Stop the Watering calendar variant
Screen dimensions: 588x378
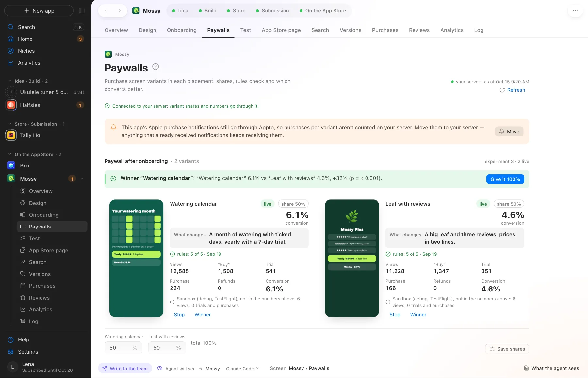pyautogui.click(x=179, y=315)
